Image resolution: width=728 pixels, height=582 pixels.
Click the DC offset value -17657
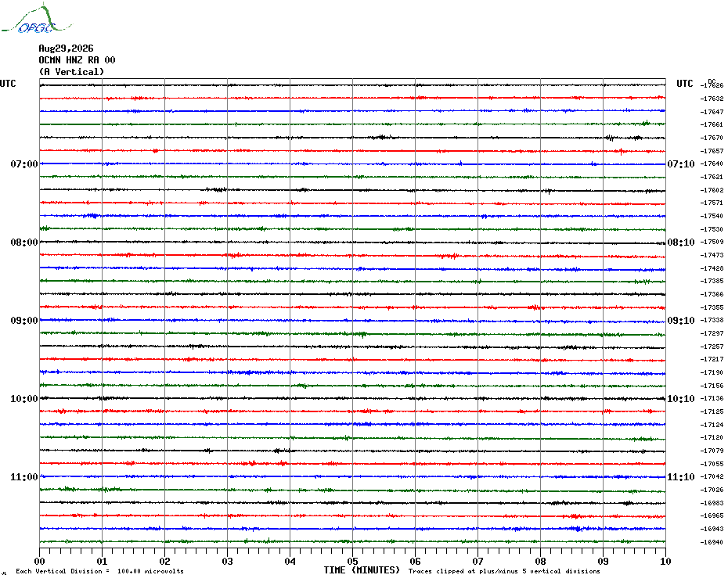712,151
